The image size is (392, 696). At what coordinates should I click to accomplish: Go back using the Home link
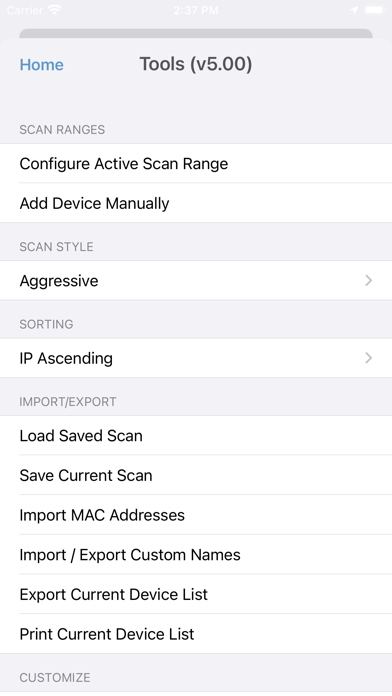pyautogui.click(x=42, y=65)
